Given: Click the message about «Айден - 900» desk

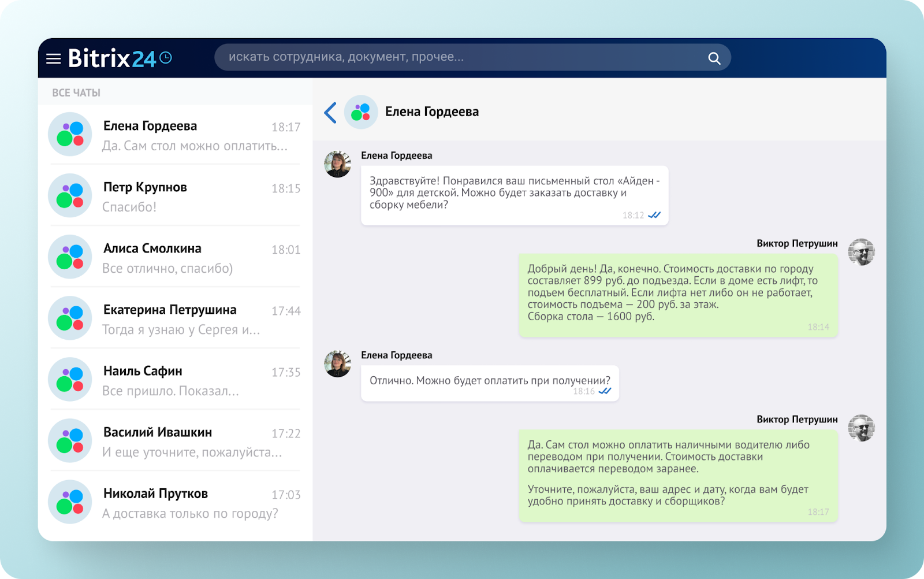Looking at the screenshot, I should (x=515, y=195).
